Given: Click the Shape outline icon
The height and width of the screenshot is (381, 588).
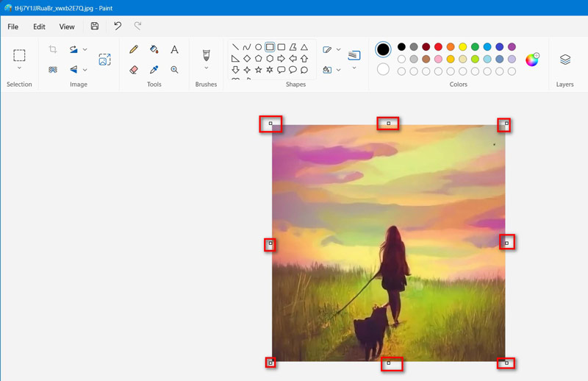Looking at the screenshot, I should pyautogui.click(x=327, y=49).
